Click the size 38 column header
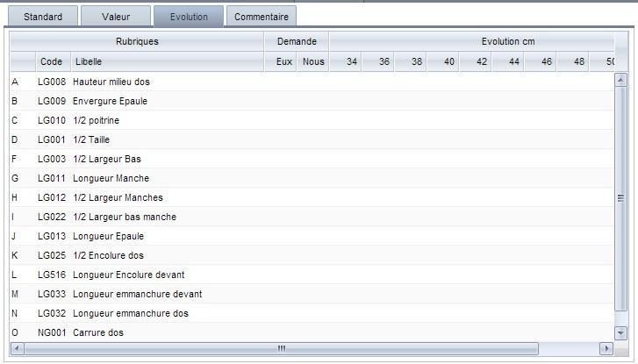Screen dimensions: 638x364 416,62
